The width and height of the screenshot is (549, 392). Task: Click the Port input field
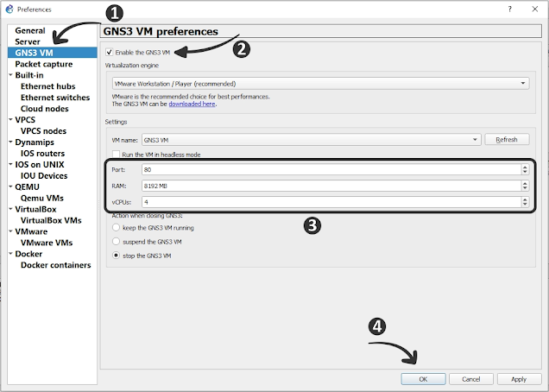click(x=331, y=169)
